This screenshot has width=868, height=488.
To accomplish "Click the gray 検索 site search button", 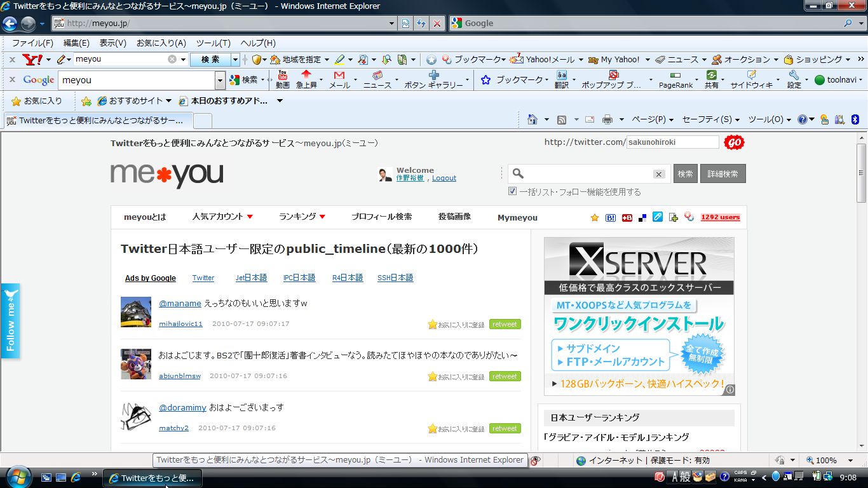I will (x=685, y=173).
